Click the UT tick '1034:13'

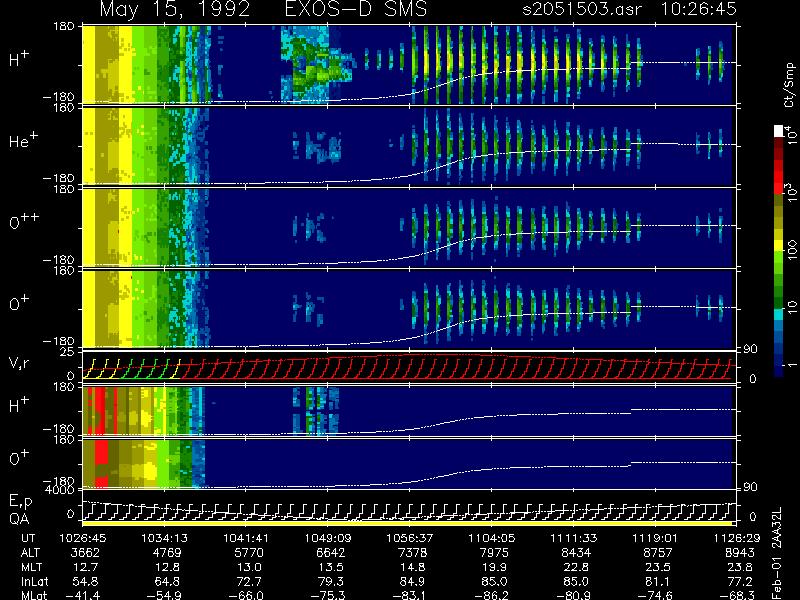[x=164, y=538]
